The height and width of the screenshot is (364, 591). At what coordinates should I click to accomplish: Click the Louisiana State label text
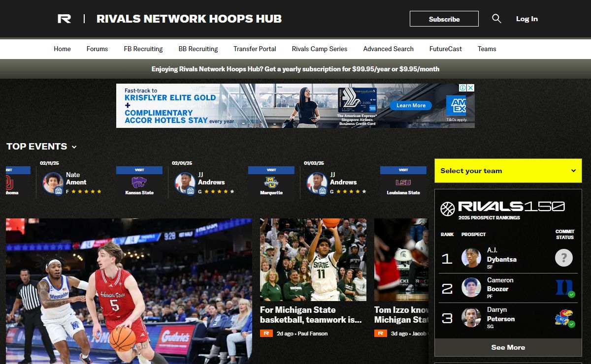click(403, 193)
